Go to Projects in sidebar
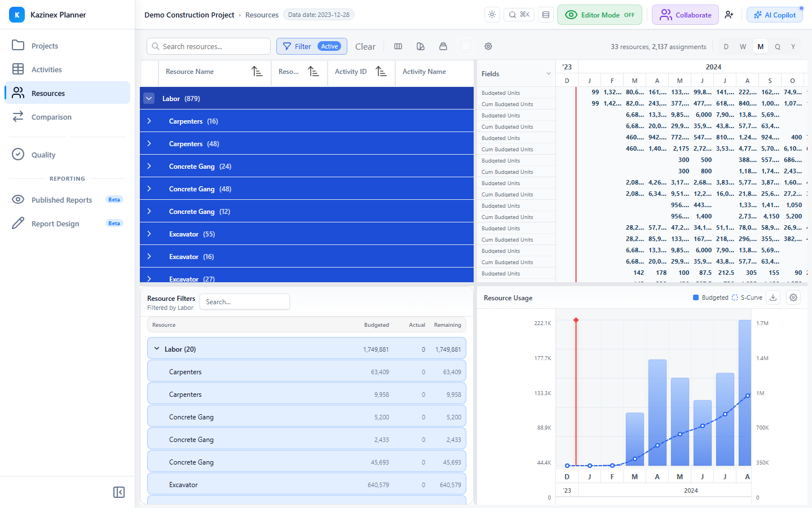The width and height of the screenshot is (812, 508). pos(67,46)
